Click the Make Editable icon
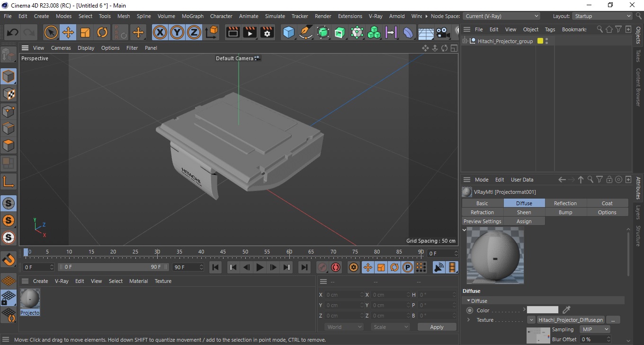 (8, 55)
